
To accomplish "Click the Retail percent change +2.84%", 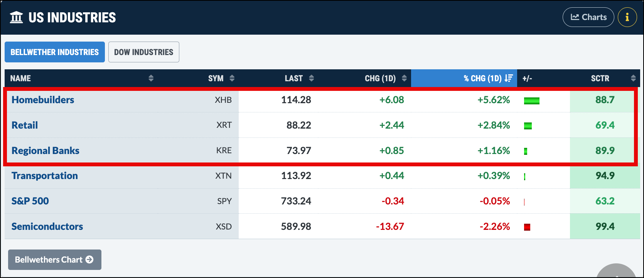I will click(494, 125).
